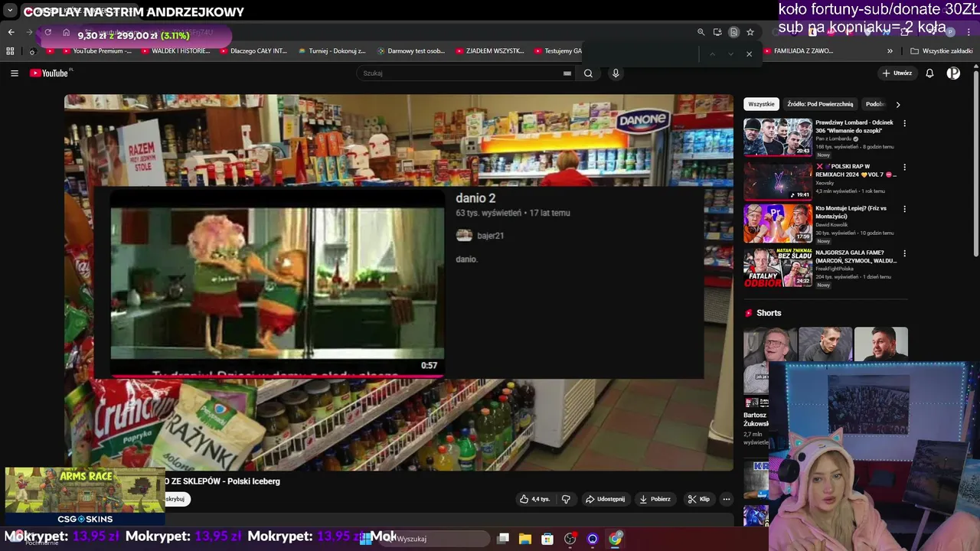Open YouTube notifications bell
Screen dimensions: 980x551
tap(929, 73)
